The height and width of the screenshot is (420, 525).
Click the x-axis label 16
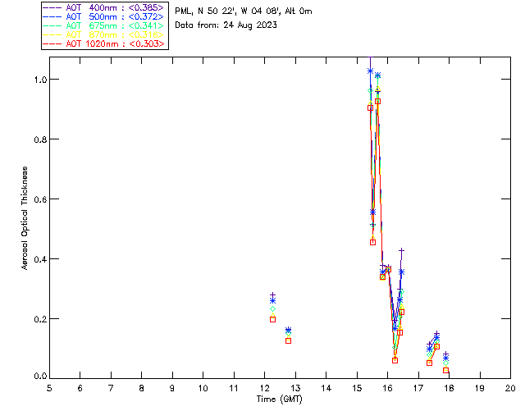tap(388, 389)
